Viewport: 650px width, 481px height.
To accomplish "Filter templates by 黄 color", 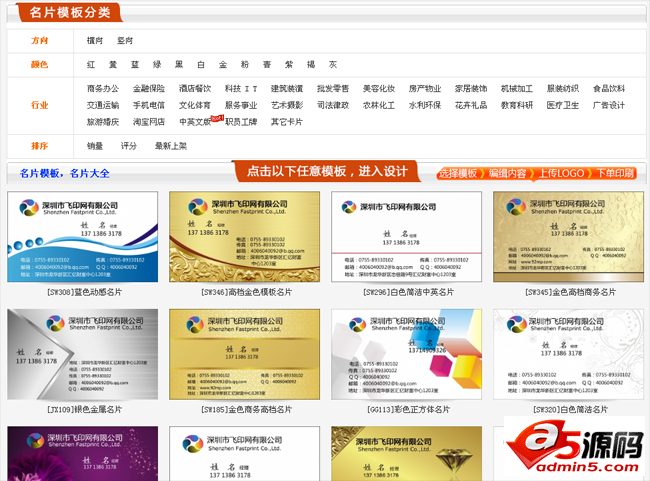I will (x=113, y=65).
